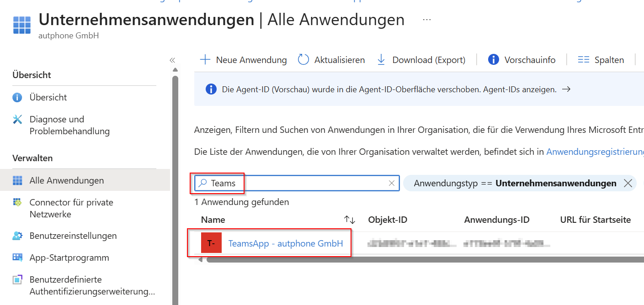This screenshot has width=644, height=305.
Task: Open Vorschauinfo details
Action: 493,59
